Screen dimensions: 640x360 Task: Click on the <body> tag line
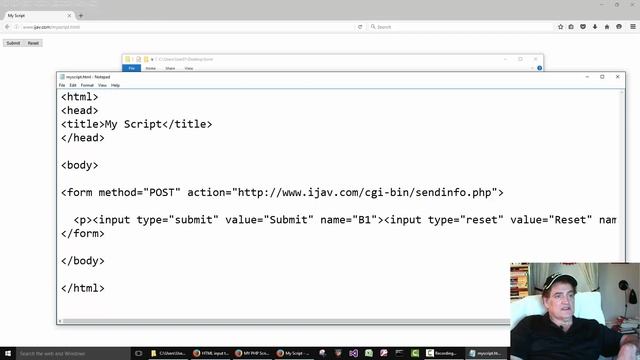point(80,165)
